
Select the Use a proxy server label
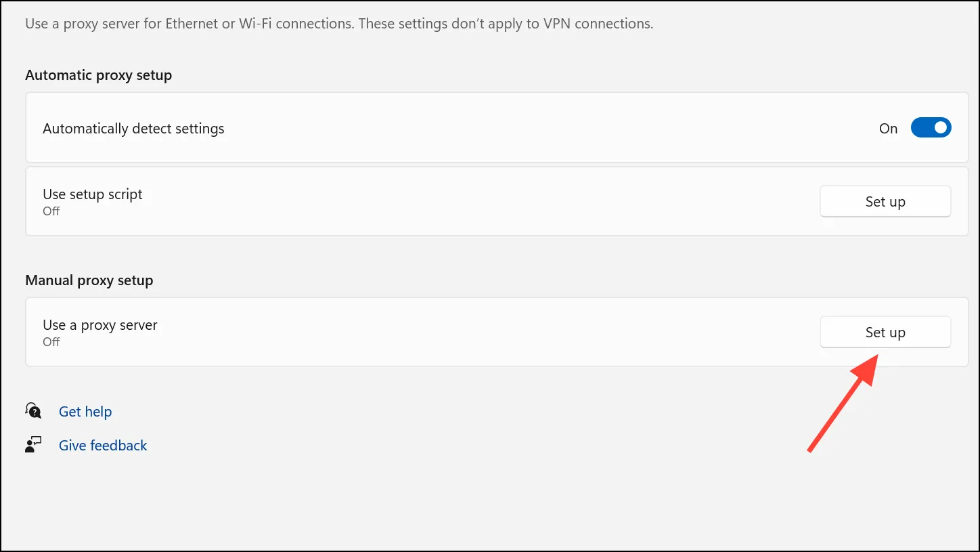(100, 325)
